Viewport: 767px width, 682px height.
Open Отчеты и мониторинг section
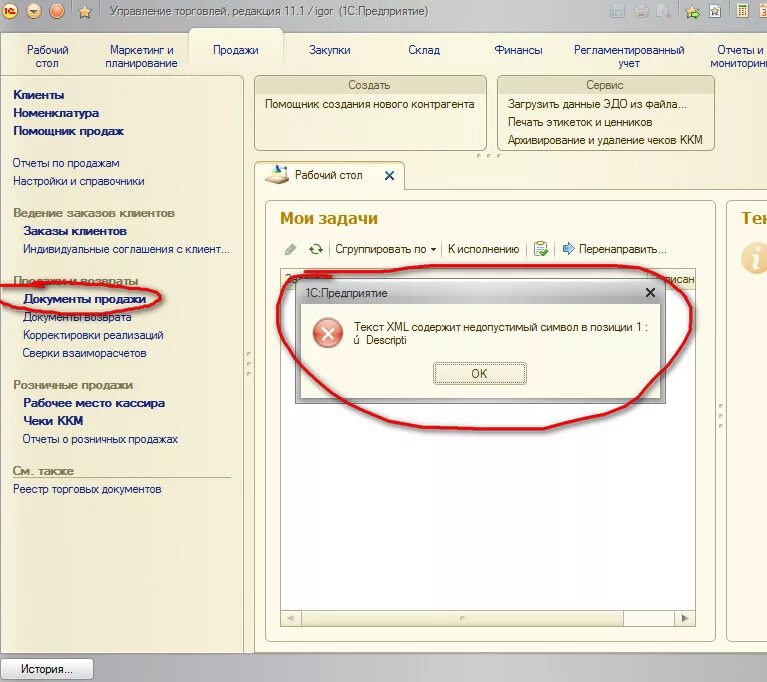point(738,56)
